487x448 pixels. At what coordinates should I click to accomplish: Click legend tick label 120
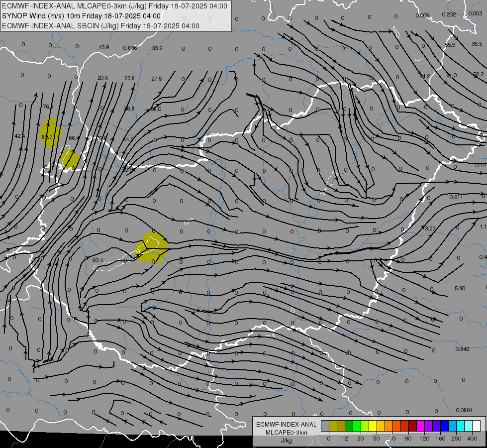pyautogui.click(x=424, y=439)
